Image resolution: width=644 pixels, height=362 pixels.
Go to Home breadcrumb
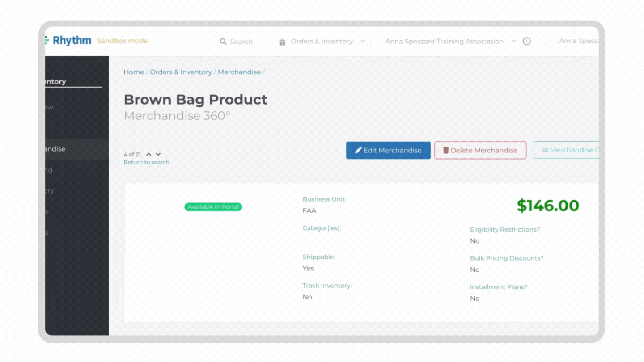[134, 72]
